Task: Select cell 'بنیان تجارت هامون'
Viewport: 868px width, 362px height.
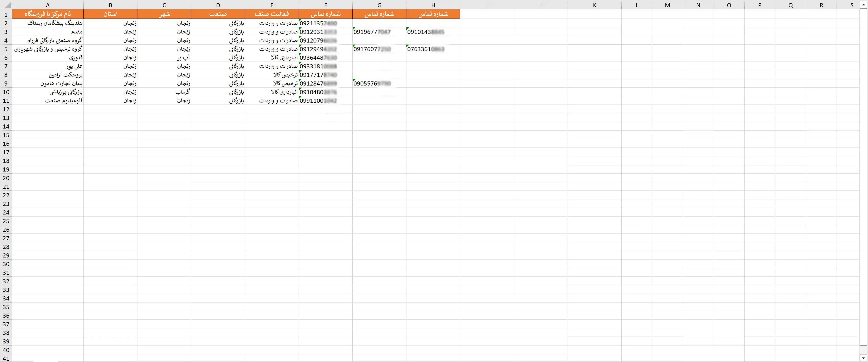Action: tap(47, 83)
